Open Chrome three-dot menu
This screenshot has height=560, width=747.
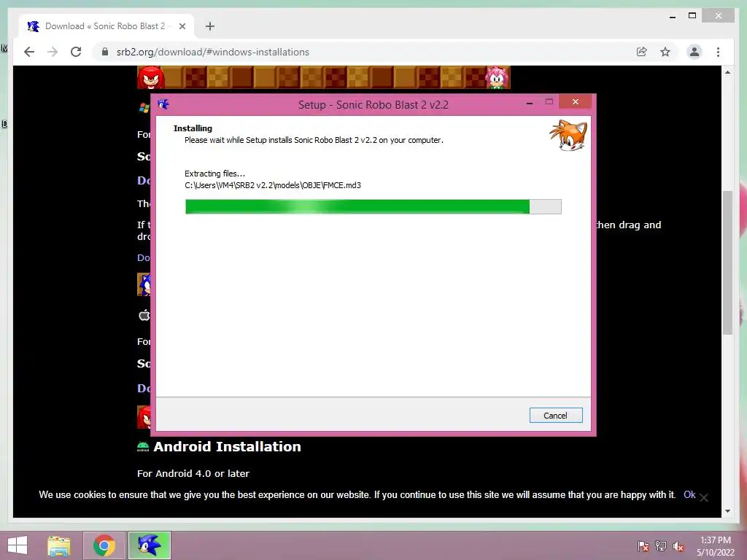click(x=718, y=52)
